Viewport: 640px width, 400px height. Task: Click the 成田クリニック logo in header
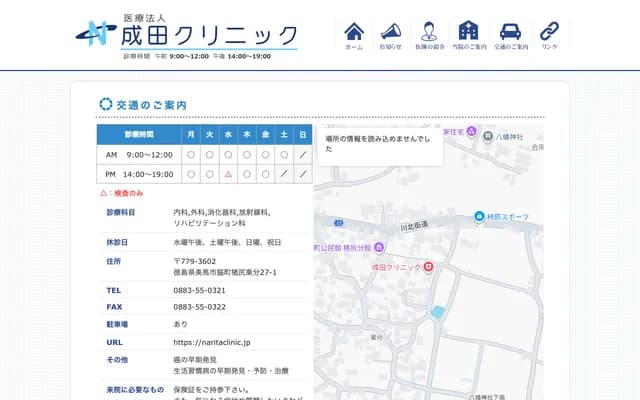(187, 35)
